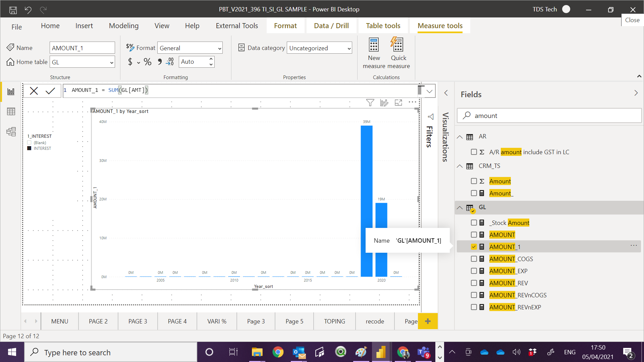Select the (Blank) legend swatch

29,142
